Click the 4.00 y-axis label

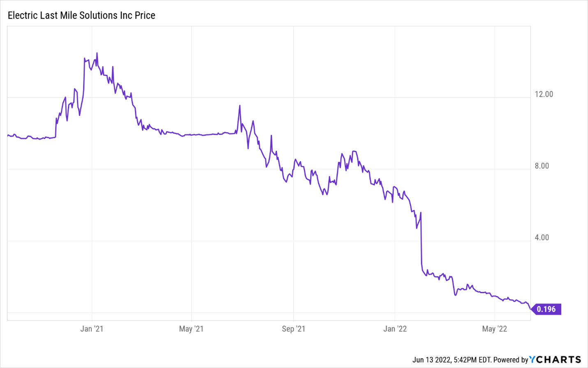click(x=542, y=237)
